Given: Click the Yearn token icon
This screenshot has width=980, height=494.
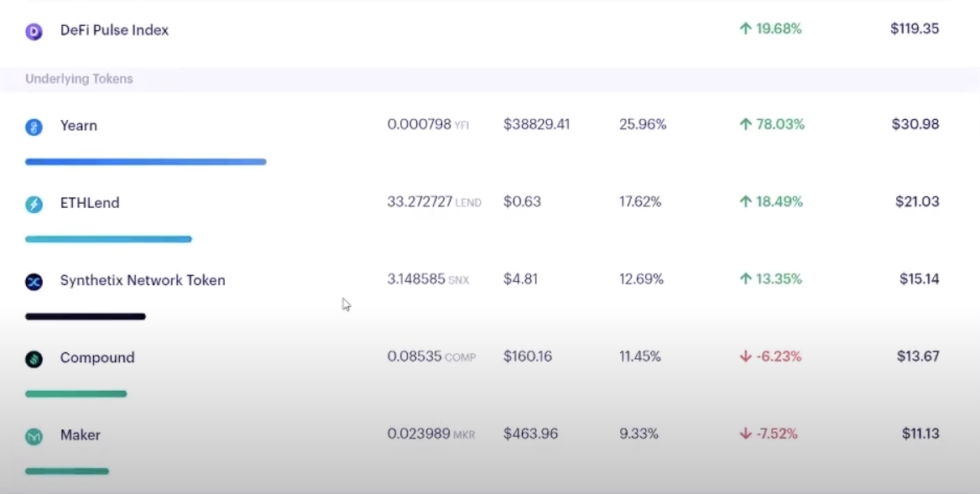Looking at the screenshot, I should [34, 127].
